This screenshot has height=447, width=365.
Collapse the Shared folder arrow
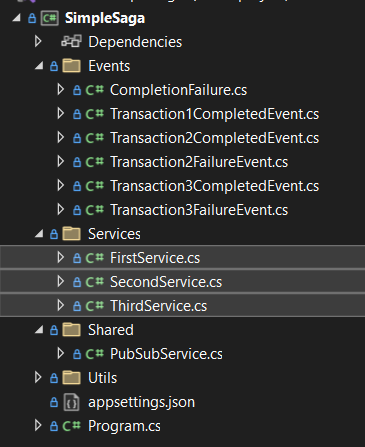tap(39, 330)
